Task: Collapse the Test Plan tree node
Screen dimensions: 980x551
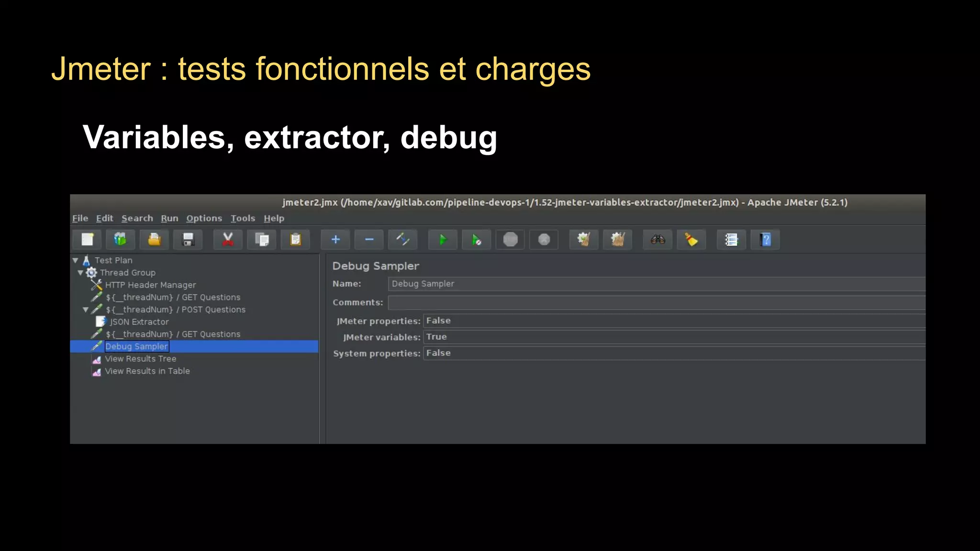Action: point(76,261)
